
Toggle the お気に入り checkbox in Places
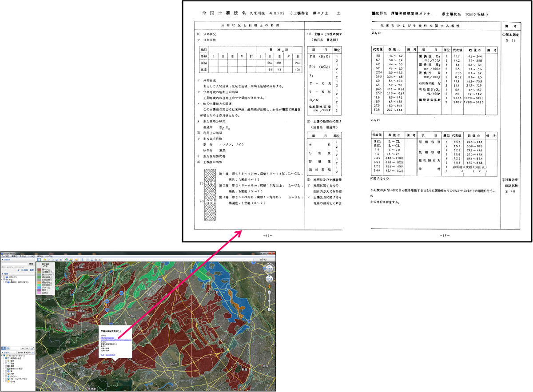pos(4,277)
